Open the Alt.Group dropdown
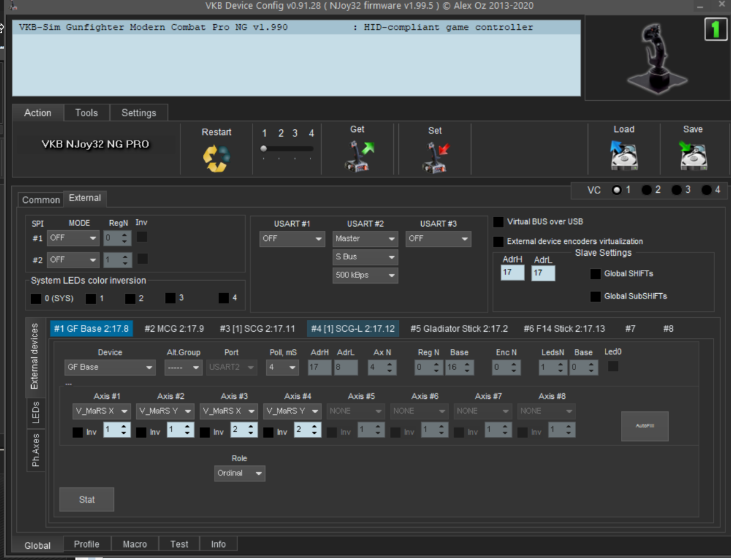Image resolution: width=731 pixels, height=560 pixels. coord(183,368)
